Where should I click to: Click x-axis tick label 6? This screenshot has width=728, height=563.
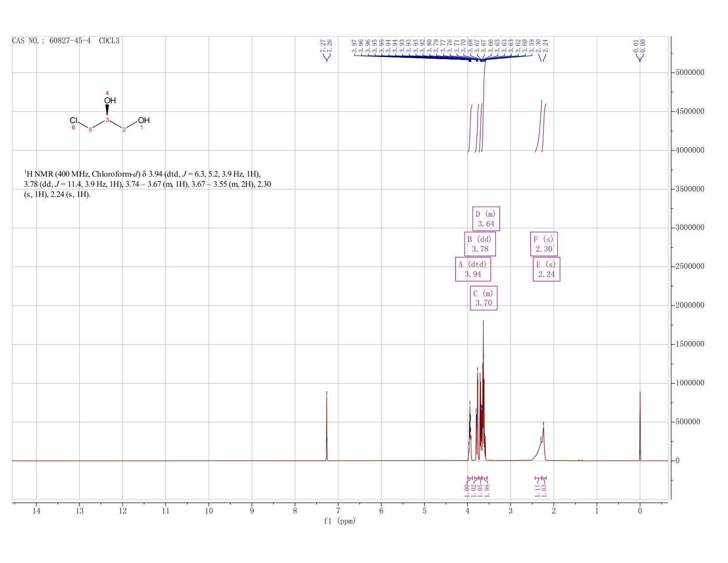pyautogui.click(x=381, y=510)
